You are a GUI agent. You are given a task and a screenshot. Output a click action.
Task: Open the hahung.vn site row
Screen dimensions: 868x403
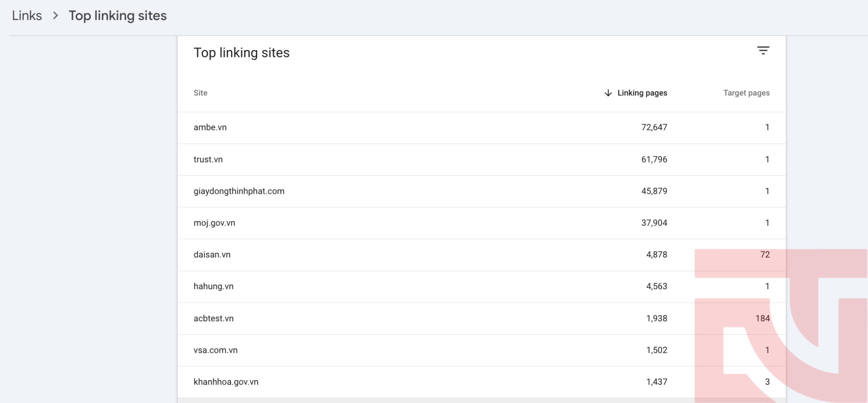tap(481, 287)
